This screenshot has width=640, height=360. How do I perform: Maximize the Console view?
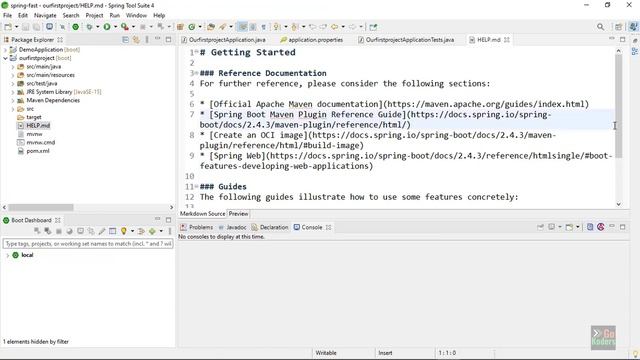(x=622, y=227)
